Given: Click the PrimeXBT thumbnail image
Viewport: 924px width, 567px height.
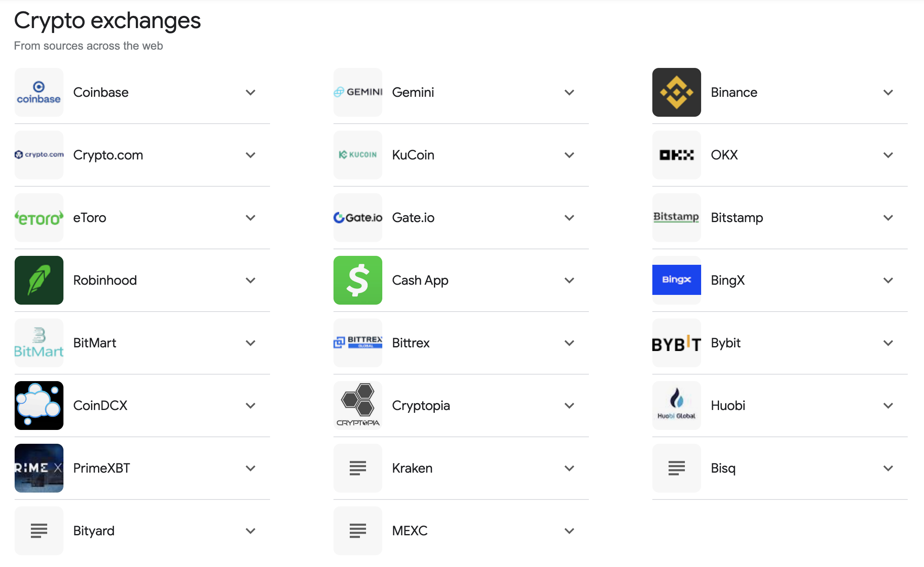Looking at the screenshot, I should coord(39,468).
